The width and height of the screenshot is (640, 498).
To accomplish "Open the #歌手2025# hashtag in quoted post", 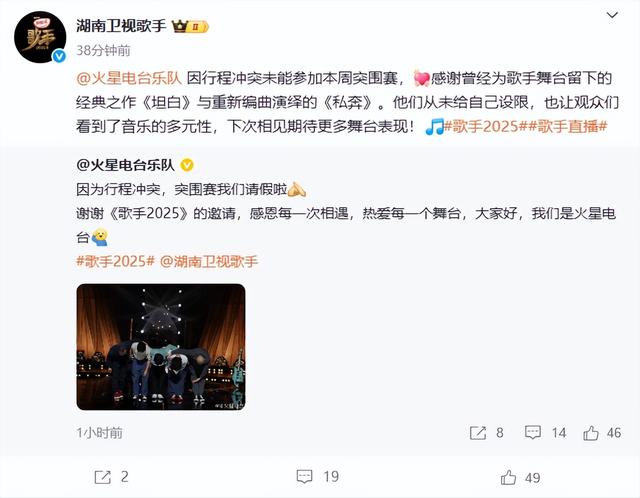I will (116, 261).
